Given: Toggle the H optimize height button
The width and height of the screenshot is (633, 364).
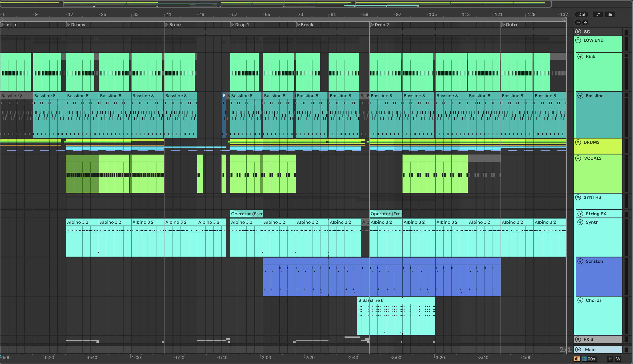Looking at the screenshot, I should (x=610, y=359).
